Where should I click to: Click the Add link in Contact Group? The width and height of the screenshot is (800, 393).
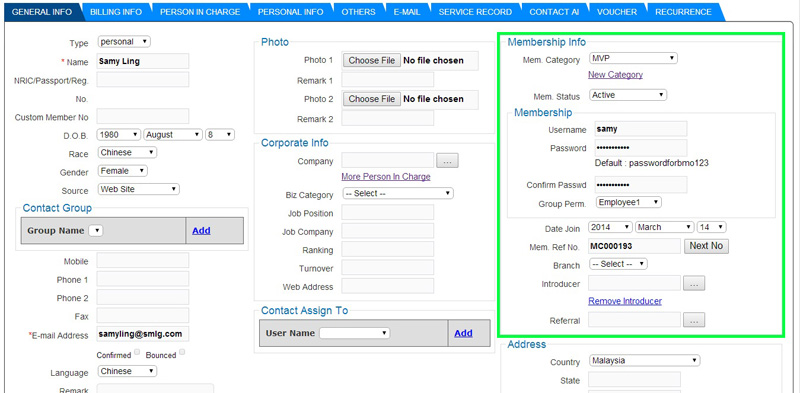[x=202, y=231]
